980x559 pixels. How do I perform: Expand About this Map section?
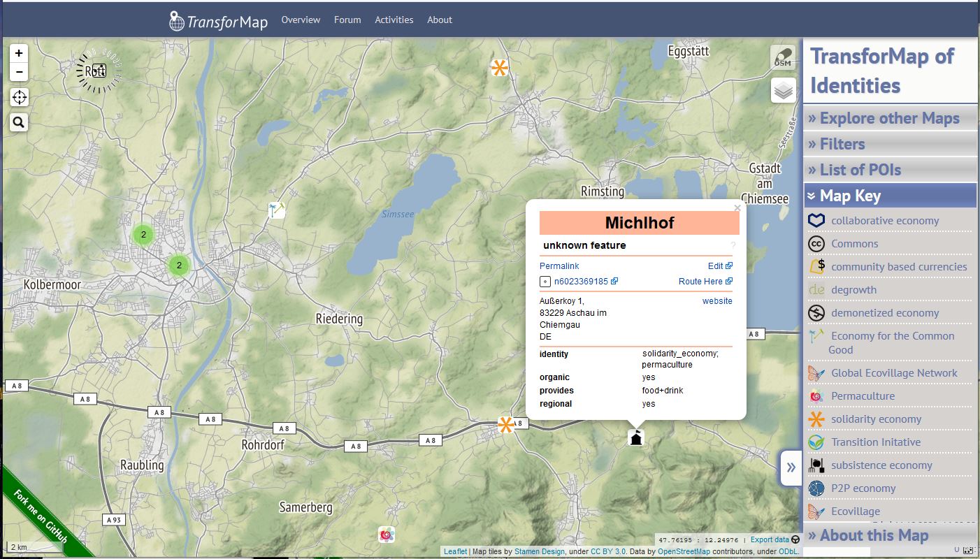click(x=890, y=536)
